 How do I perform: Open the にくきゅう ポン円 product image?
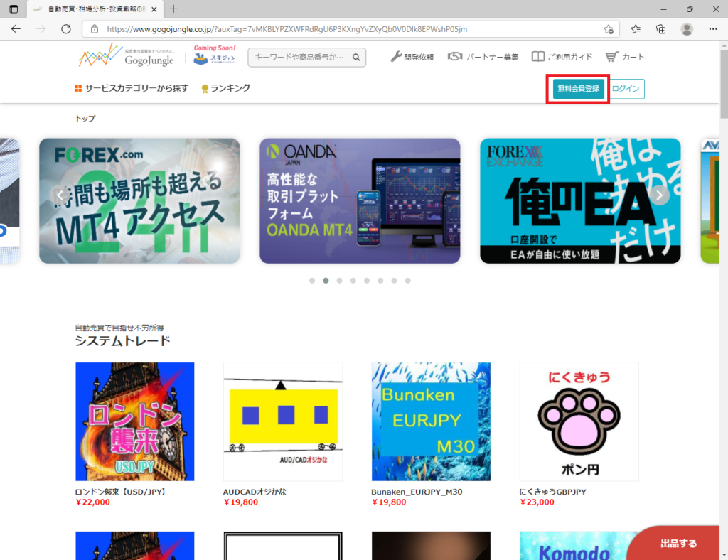point(579,421)
